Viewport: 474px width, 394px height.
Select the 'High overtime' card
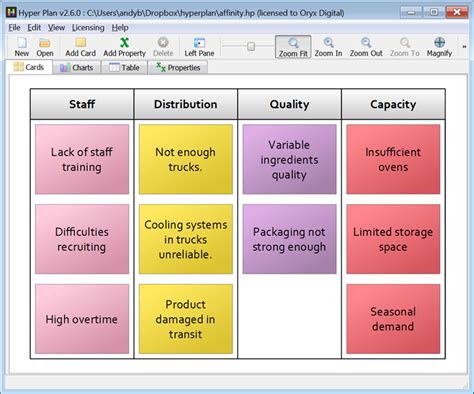[82, 319]
